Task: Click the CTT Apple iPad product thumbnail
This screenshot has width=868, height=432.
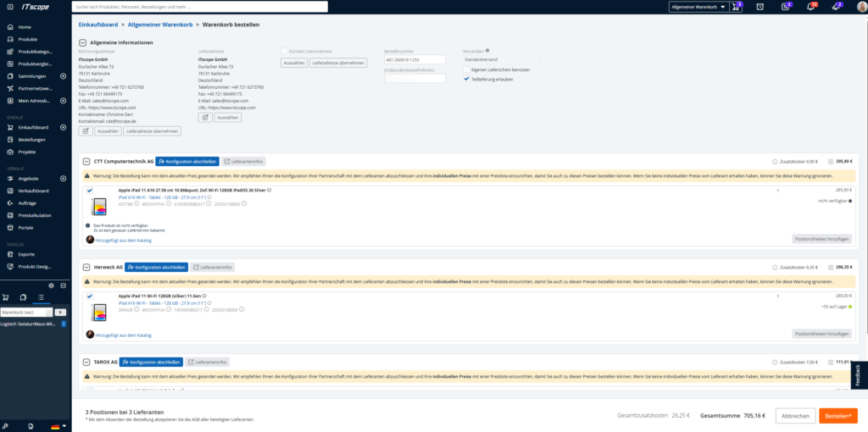Action: pyautogui.click(x=98, y=207)
